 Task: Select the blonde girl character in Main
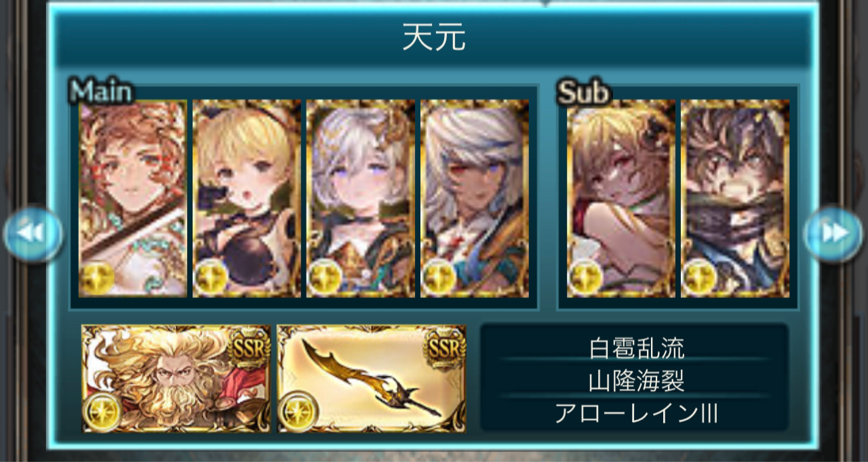coord(247,198)
